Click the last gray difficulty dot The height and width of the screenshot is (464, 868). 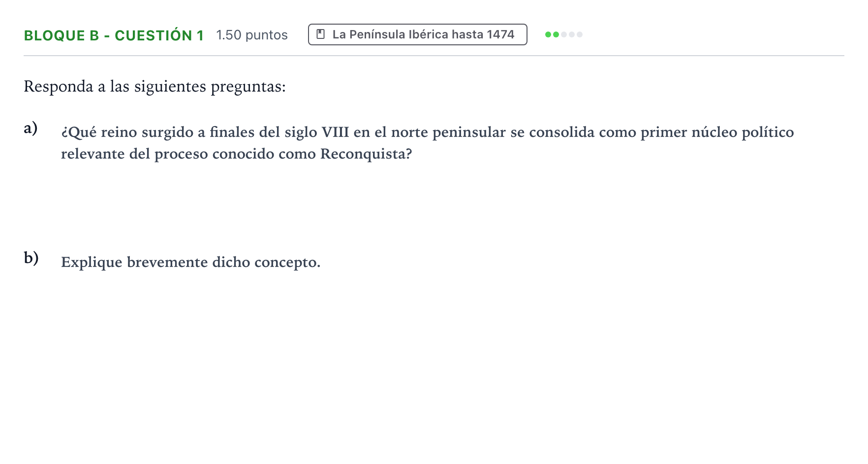(x=580, y=34)
